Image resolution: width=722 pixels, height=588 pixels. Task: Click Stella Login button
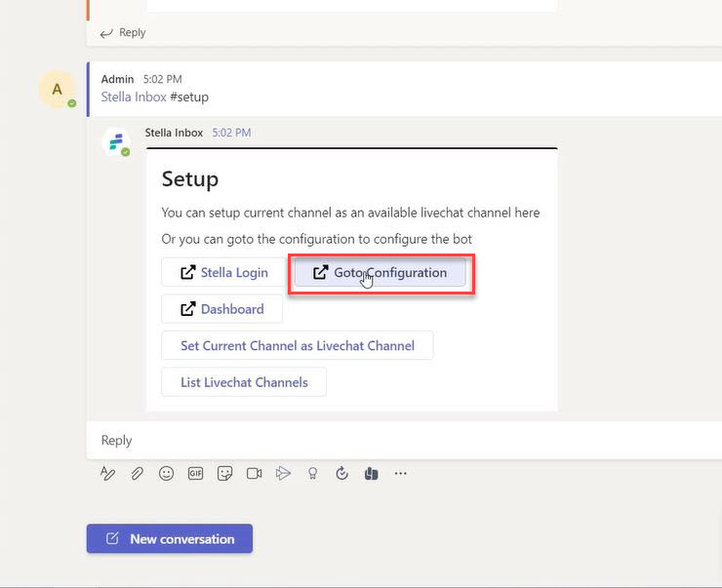point(223,272)
